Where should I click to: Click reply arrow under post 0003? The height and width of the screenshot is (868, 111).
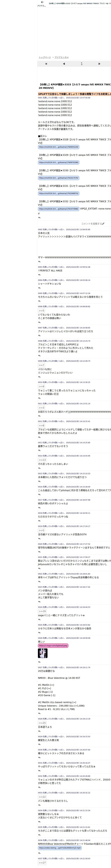(x=39, y=275)
